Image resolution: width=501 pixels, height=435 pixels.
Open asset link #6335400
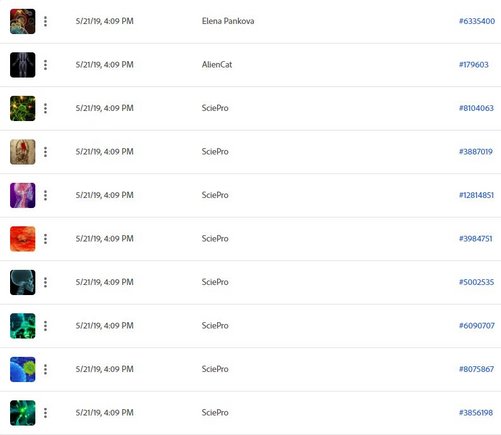pos(477,21)
